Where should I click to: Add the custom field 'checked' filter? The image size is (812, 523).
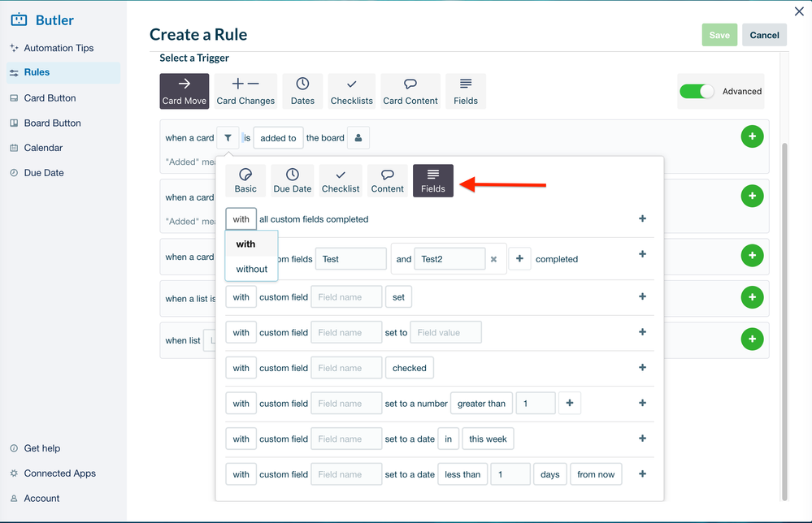[x=643, y=367]
